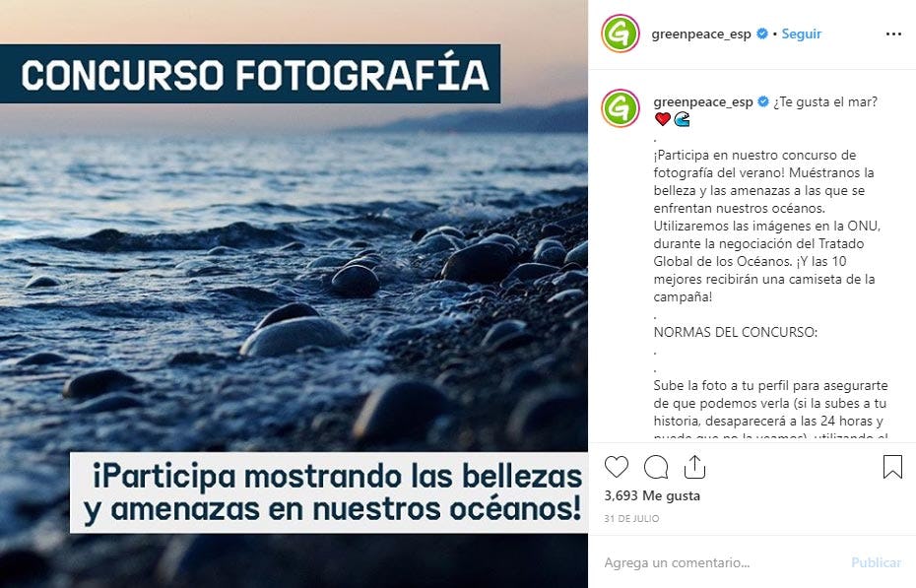The image size is (916, 588).
Task: View the 3,693 Me gusta likes list
Action: [652, 495]
